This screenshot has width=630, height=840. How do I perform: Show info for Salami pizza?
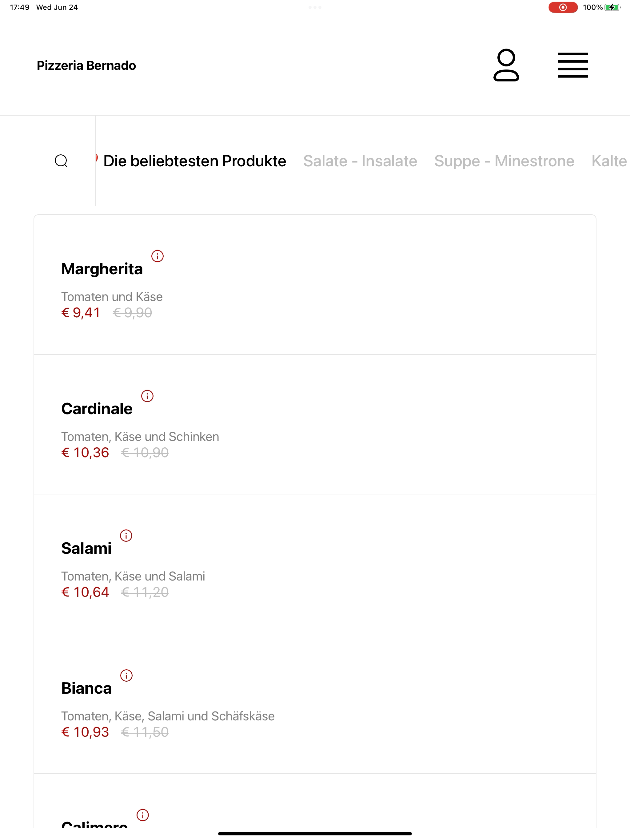point(126,536)
